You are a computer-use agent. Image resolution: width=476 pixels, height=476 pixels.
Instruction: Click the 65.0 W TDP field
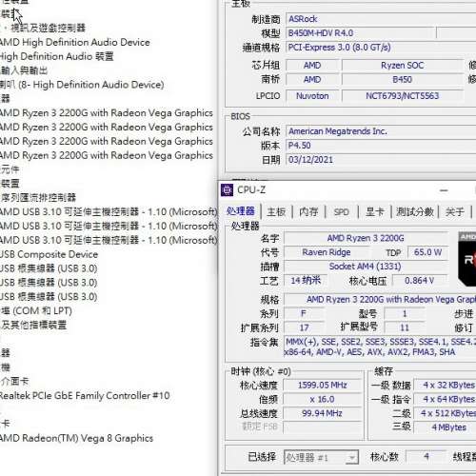(x=427, y=252)
